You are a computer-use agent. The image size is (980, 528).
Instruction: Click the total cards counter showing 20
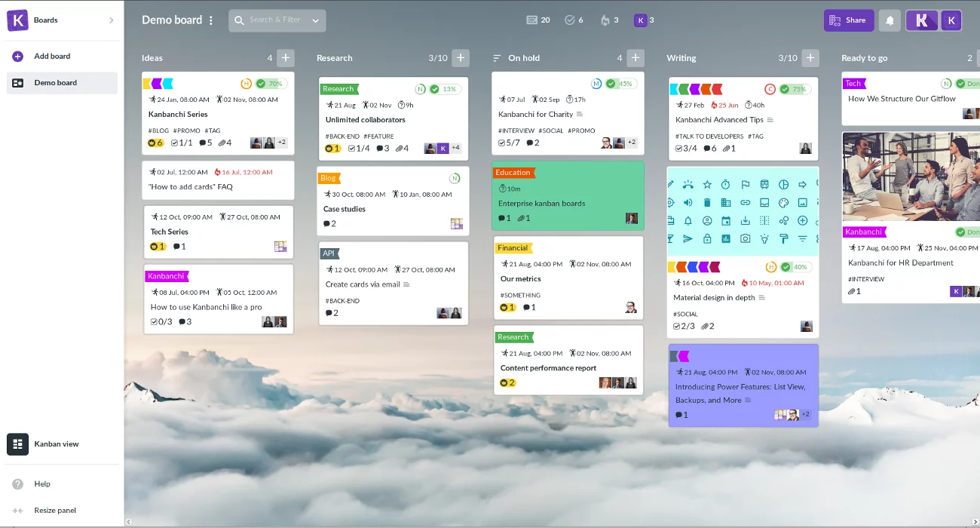[538, 20]
